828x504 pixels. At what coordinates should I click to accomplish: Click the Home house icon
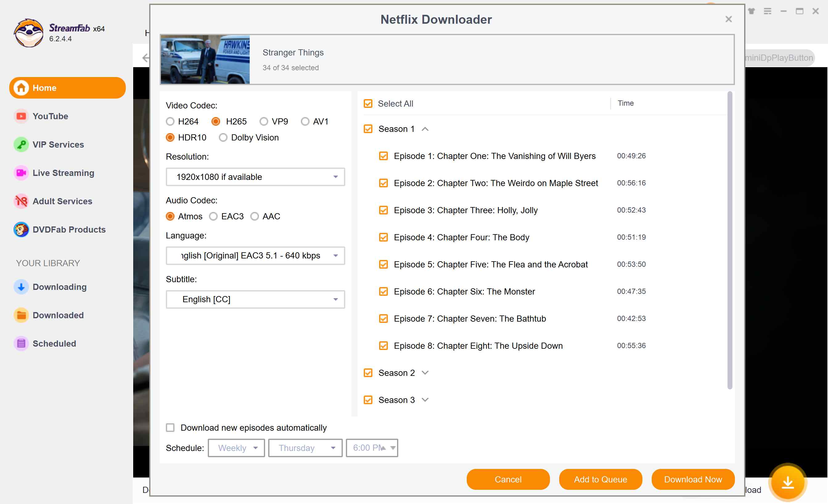coord(21,87)
